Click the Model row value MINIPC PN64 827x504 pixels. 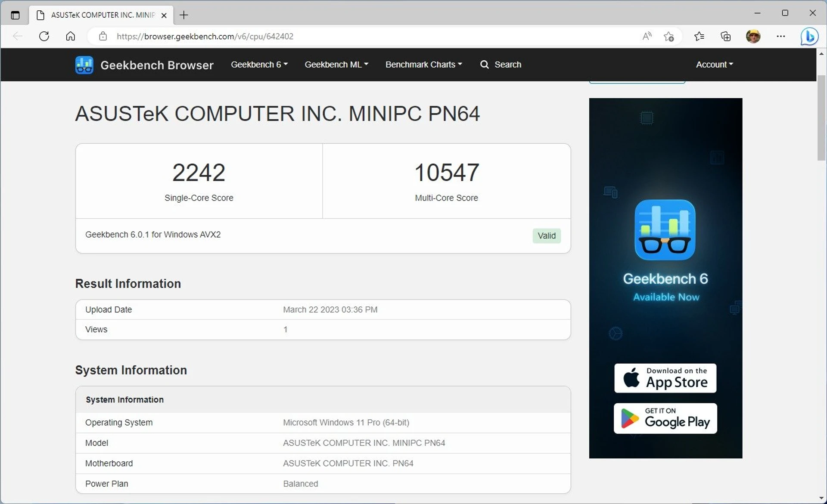click(364, 443)
